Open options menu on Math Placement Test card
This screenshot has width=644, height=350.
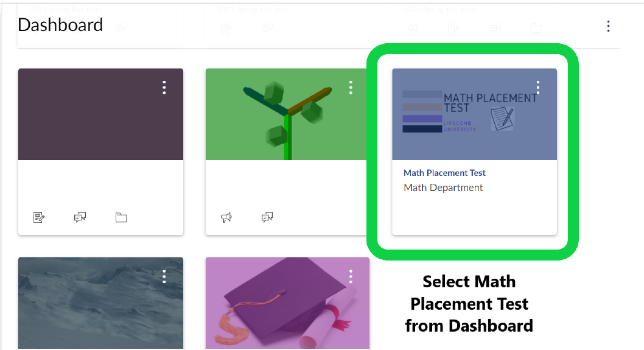pyautogui.click(x=538, y=88)
